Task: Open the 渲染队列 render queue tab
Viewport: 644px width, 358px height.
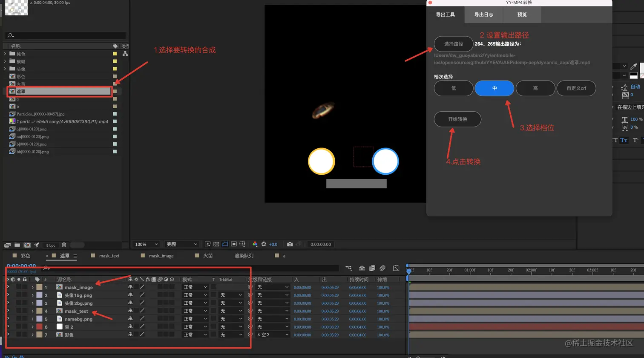Action: coord(244,256)
